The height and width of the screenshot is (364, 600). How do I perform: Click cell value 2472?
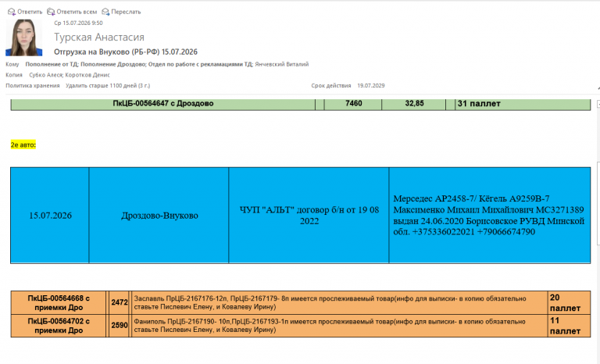point(120,303)
